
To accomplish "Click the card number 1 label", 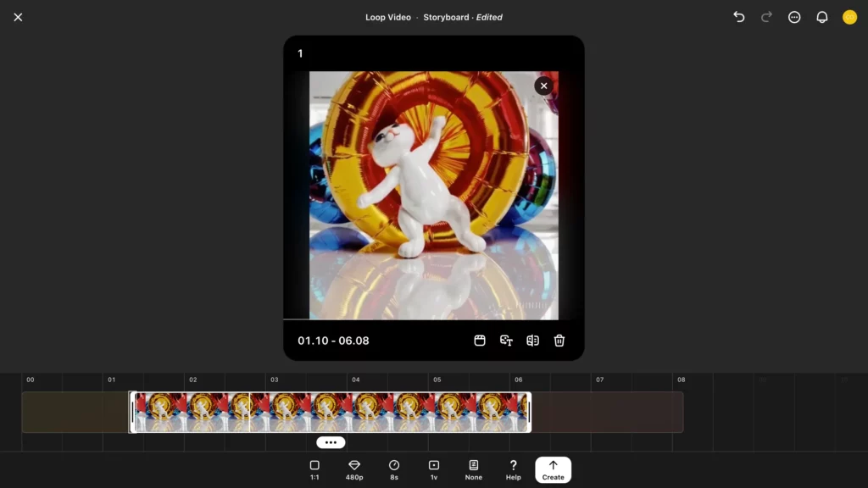I will click(x=301, y=53).
